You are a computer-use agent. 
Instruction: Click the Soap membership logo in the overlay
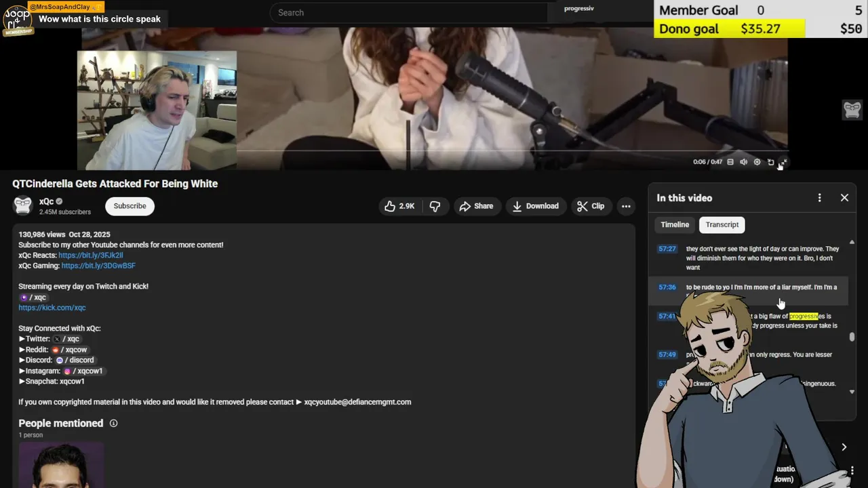click(17, 20)
